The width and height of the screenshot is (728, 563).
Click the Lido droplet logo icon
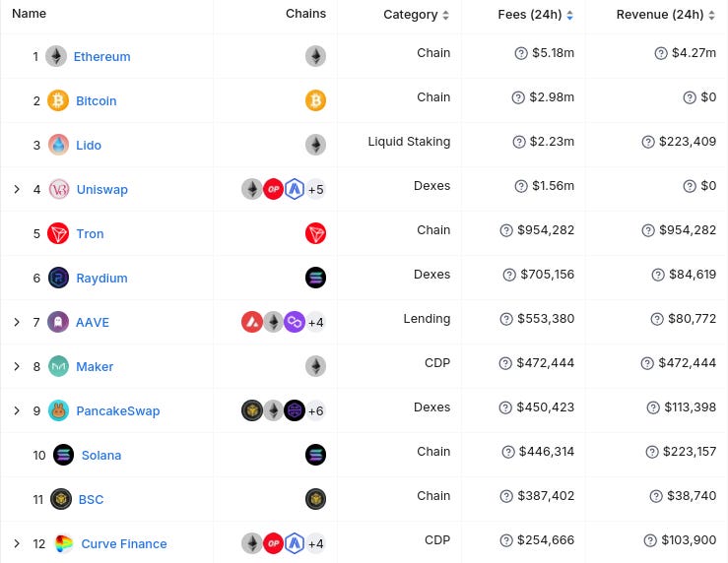[x=58, y=145]
